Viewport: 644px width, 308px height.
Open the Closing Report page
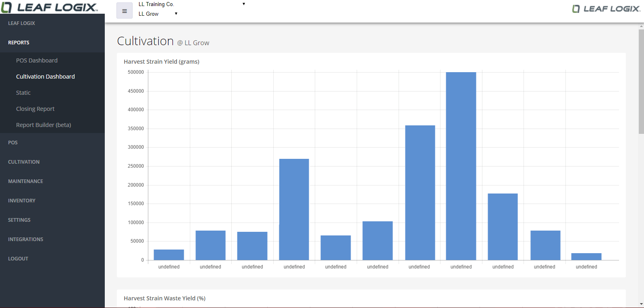(x=35, y=109)
